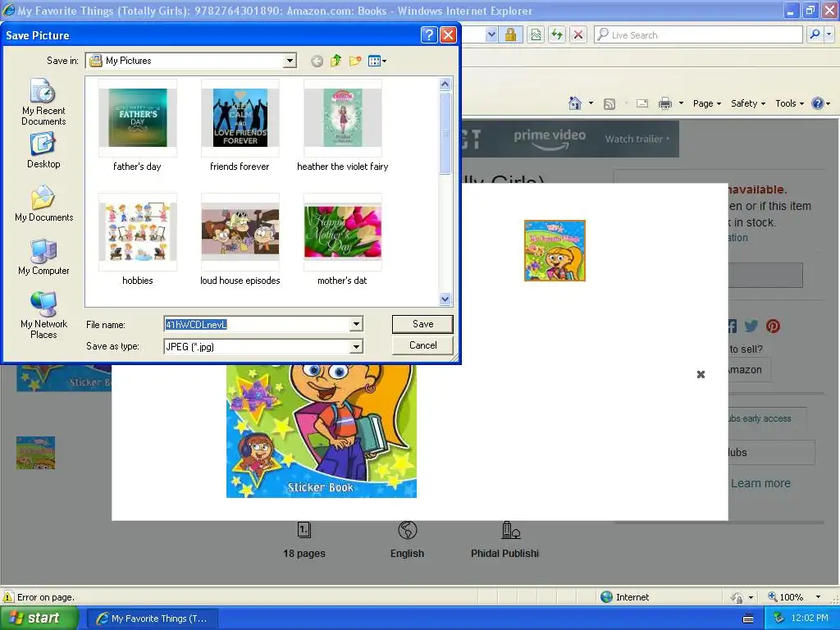
Task: Click the system tray network icon
Action: [x=778, y=619]
